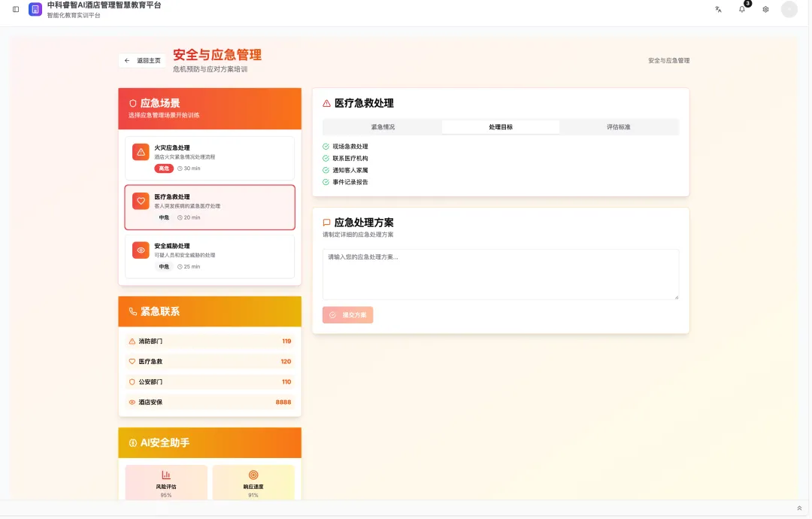This screenshot has height=519, width=812.
Task: Expand the 火灾应急处理 scenario card
Action: point(210,158)
